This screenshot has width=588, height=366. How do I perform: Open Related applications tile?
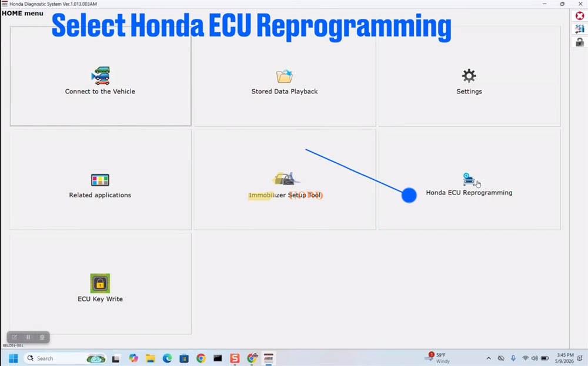tap(101, 180)
